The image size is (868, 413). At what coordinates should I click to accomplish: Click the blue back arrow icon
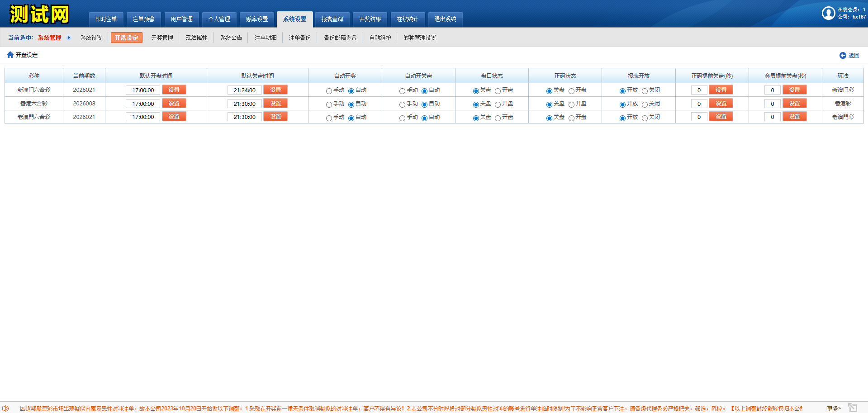tap(843, 55)
